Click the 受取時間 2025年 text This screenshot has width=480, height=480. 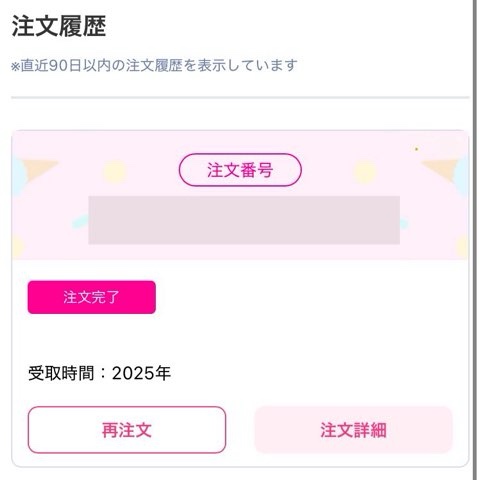[x=99, y=373]
